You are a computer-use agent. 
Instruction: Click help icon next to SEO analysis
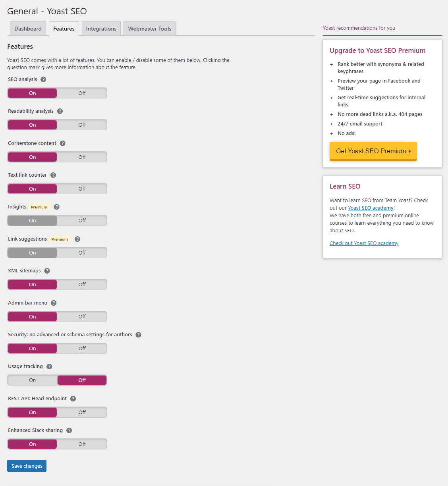(43, 79)
